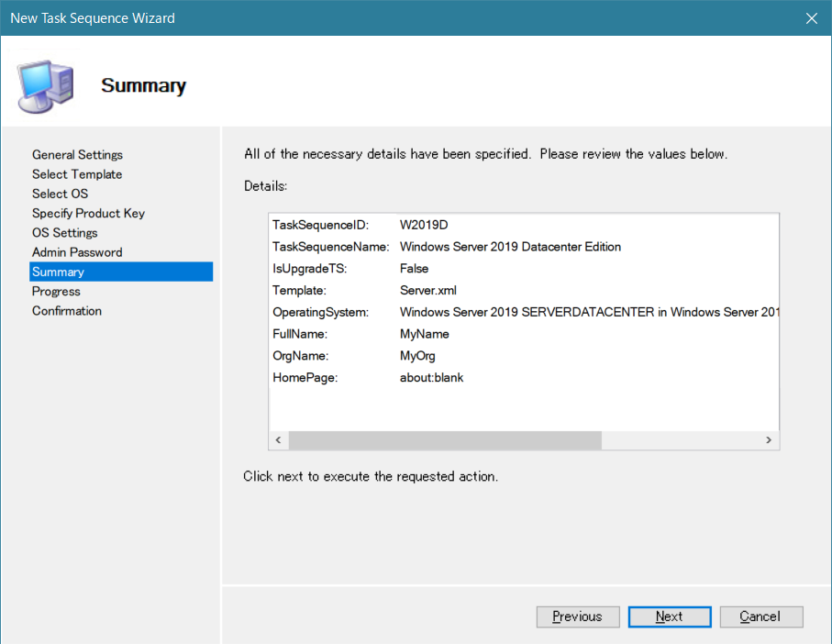832x644 pixels.
Task: Click the TaskSequenceName: label
Action: coord(330,247)
